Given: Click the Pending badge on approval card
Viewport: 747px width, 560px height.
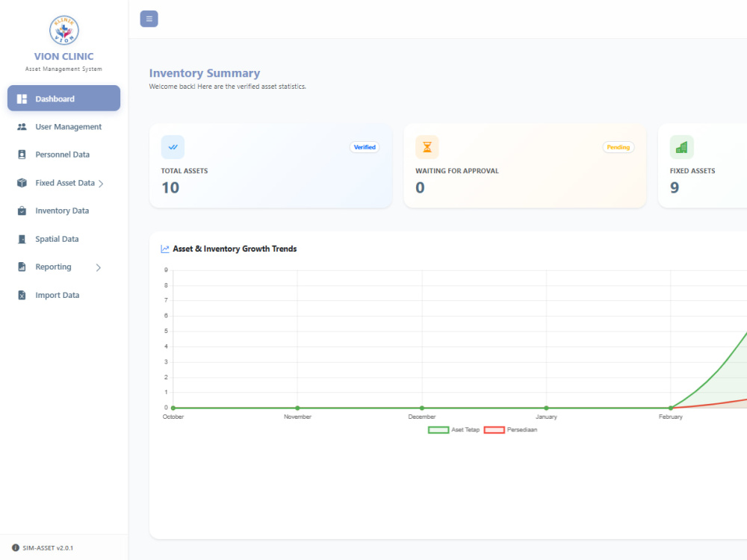Looking at the screenshot, I should [x=619, y=147].
